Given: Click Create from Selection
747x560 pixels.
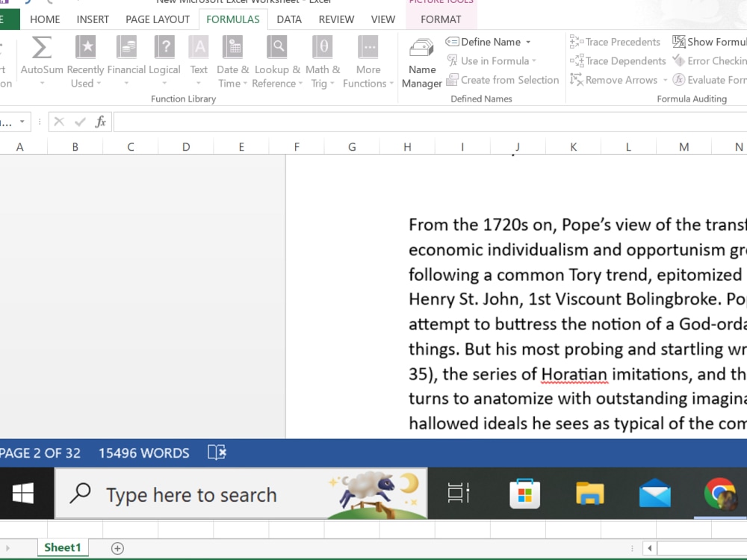Looking at the screenshot, I should pyautogui.click(x=503, y=80).
